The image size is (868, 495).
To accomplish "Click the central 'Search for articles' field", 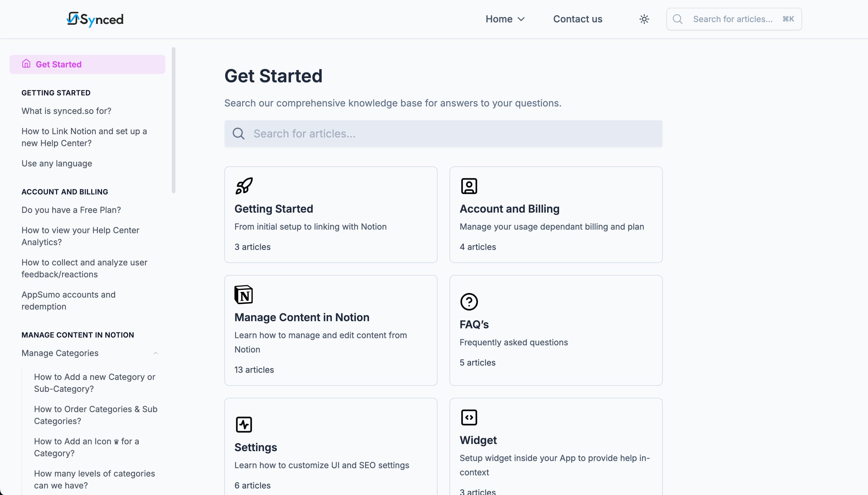I will [x=442, y=133].
